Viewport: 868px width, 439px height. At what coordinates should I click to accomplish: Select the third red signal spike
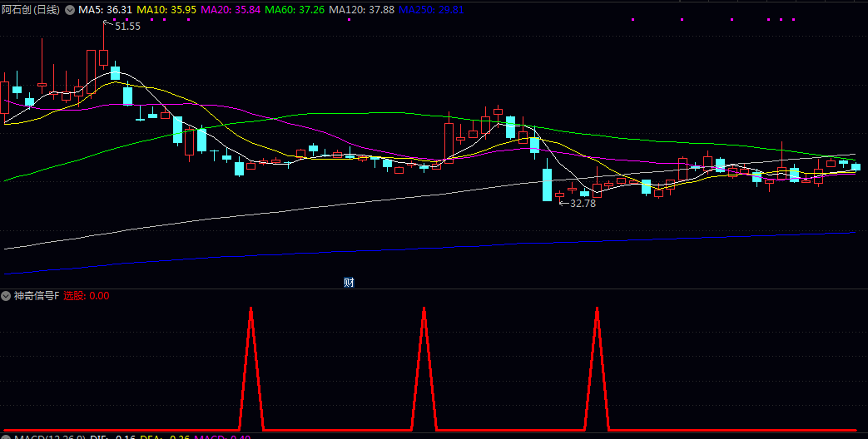pyautogui.click(x=597, y=368)
